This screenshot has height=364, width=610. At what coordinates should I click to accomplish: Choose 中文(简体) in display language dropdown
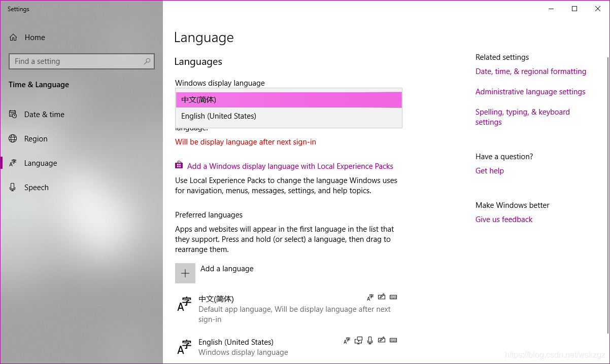coord(289,100)
